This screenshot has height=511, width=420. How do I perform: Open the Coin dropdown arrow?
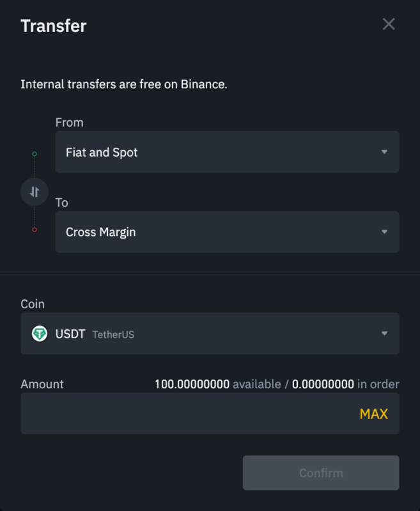point(384,333)
